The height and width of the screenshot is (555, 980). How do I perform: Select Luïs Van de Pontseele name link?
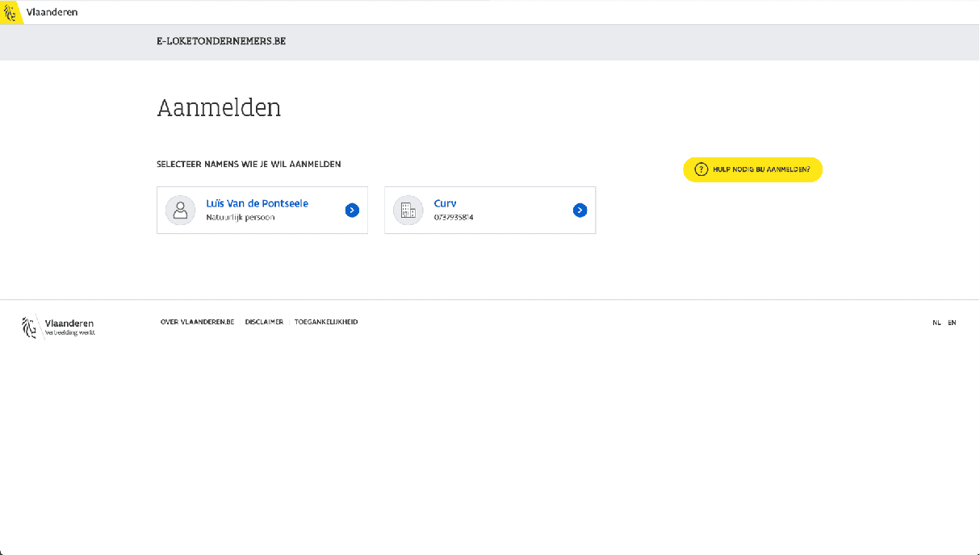pyautogui.click(x=257, y=203)
